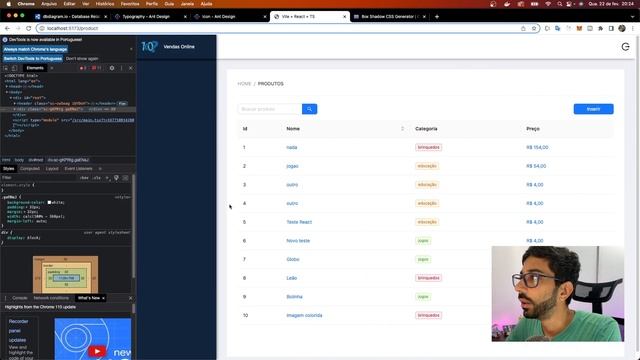
Task: Toggle :hov element state panel
Action: click(84, 178)
